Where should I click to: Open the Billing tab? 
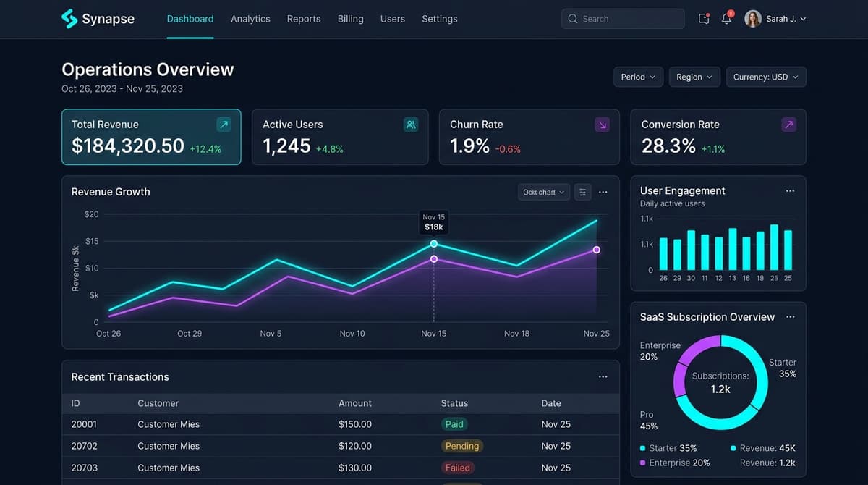pos(351,19)
